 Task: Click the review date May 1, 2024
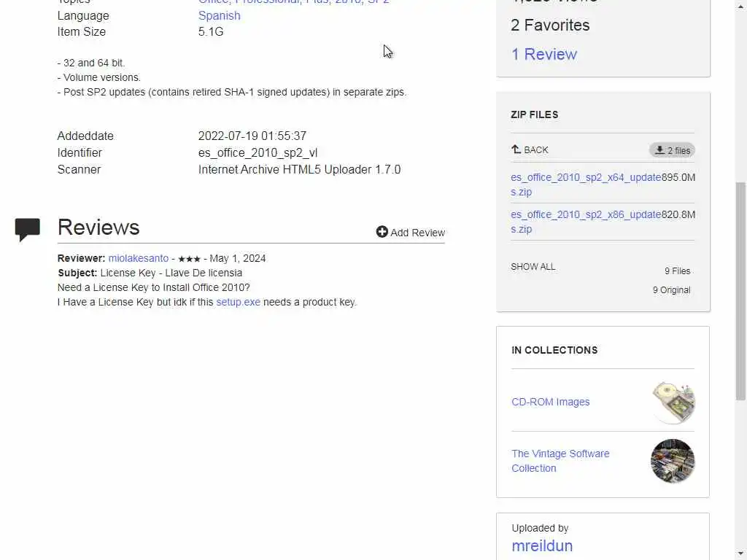[238, 258]
